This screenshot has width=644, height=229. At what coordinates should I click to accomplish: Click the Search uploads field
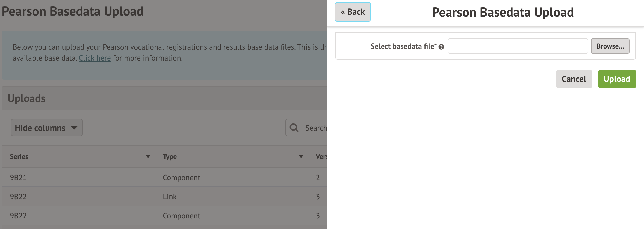[316, 128]
